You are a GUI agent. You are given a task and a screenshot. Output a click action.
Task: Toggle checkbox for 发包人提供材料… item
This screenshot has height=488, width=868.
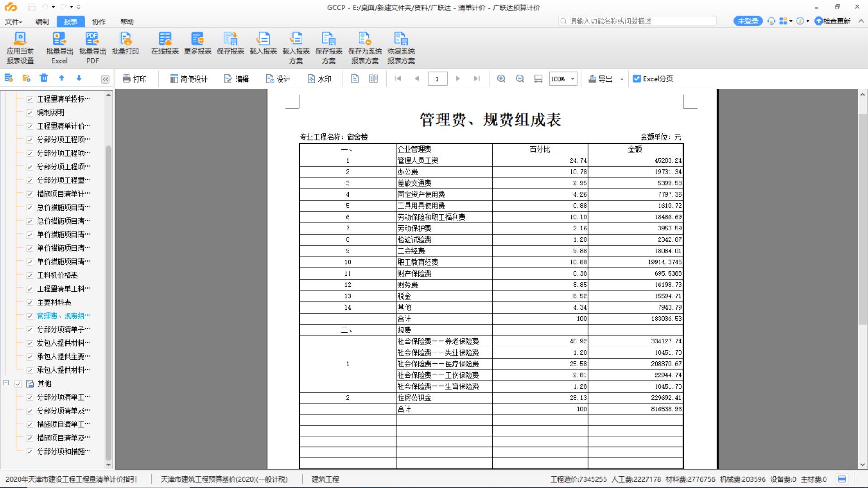tap(30, 343)
